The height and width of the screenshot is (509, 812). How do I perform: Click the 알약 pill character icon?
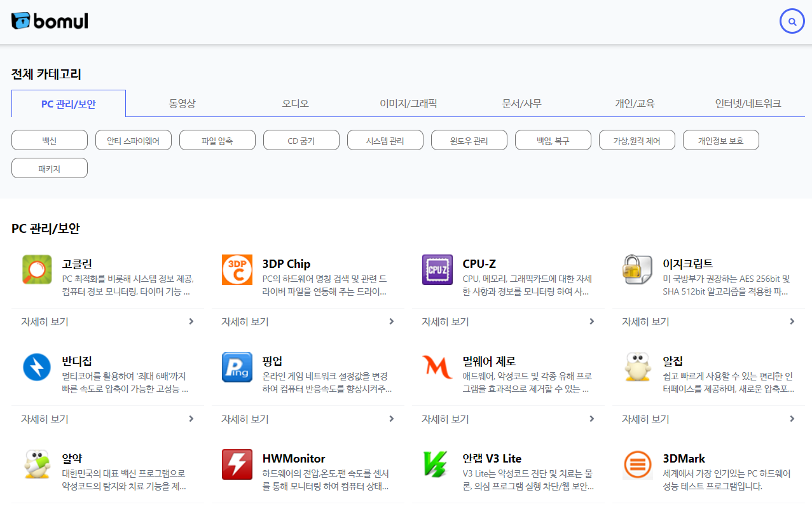click(37, 464)
